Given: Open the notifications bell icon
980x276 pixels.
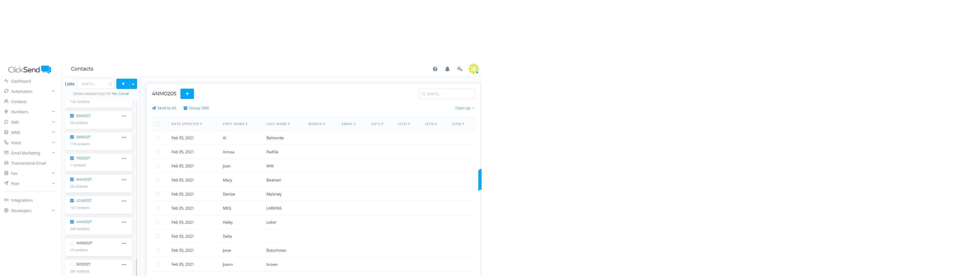Looking at the screenshot, I should pos(447,69).
